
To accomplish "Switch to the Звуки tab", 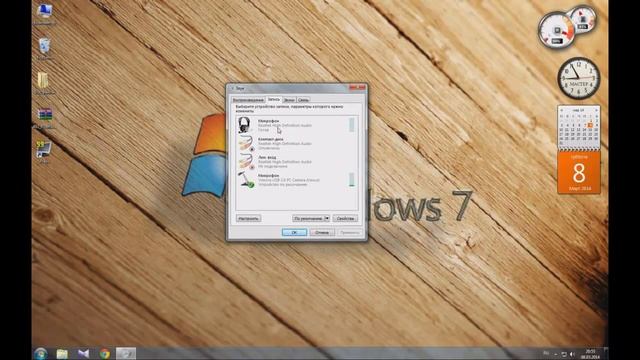I will click(x=289, y=100).
